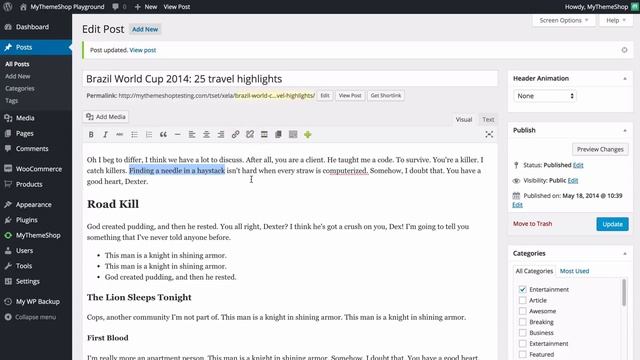Click the Update button
640x360 pixels.
(x=612, y=224)
